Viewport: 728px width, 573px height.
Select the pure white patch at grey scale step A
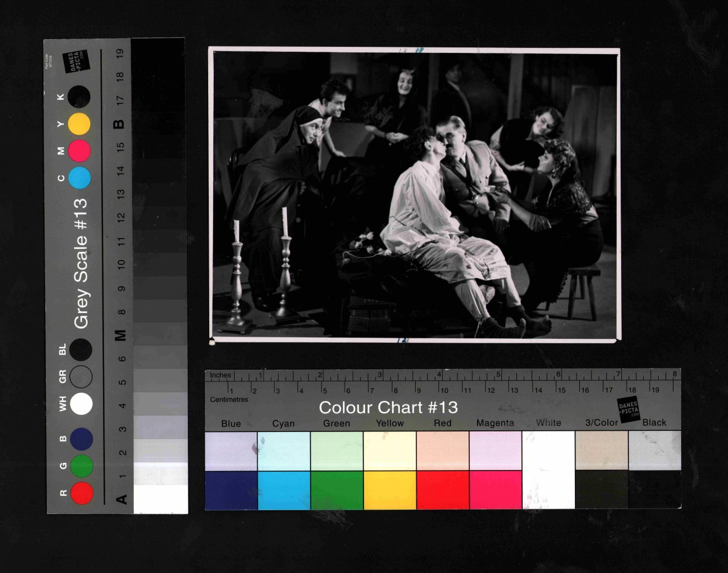click(160, 499)
